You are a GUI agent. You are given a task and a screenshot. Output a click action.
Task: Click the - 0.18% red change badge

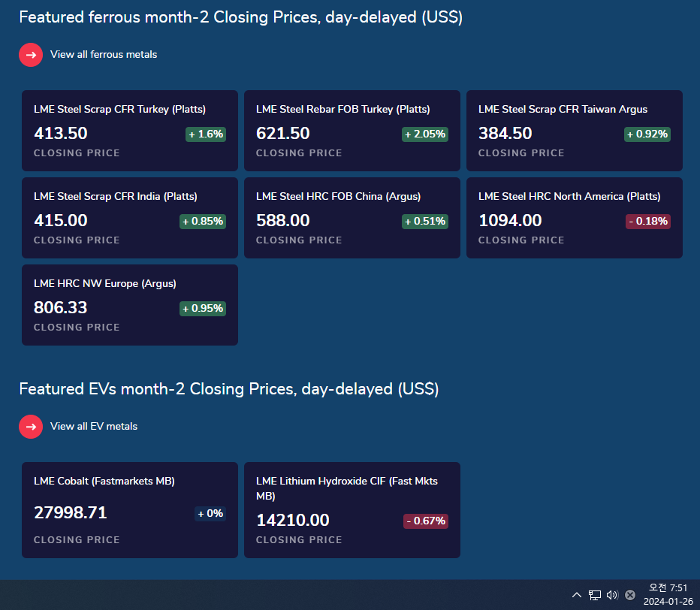(x=648, y=221)
